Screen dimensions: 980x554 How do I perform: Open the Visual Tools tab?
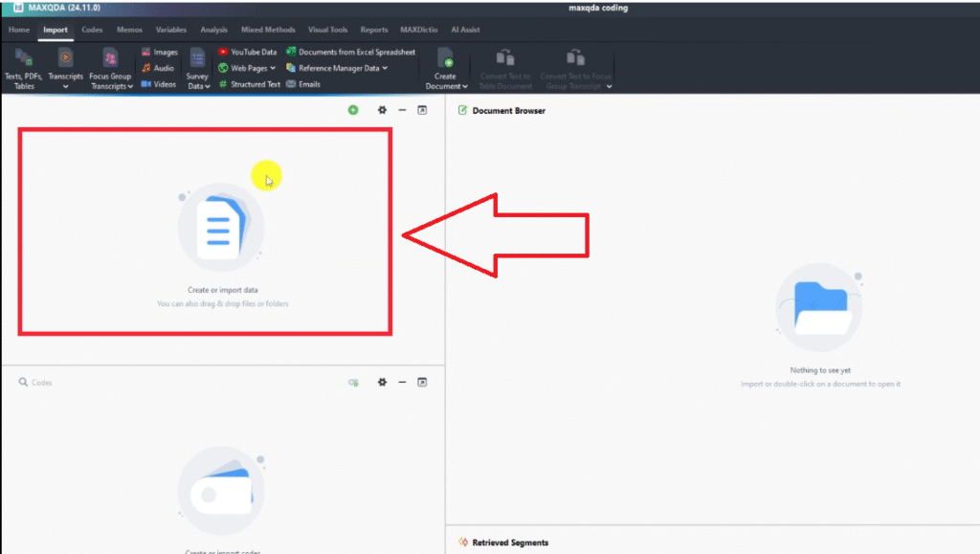[327, 30]
